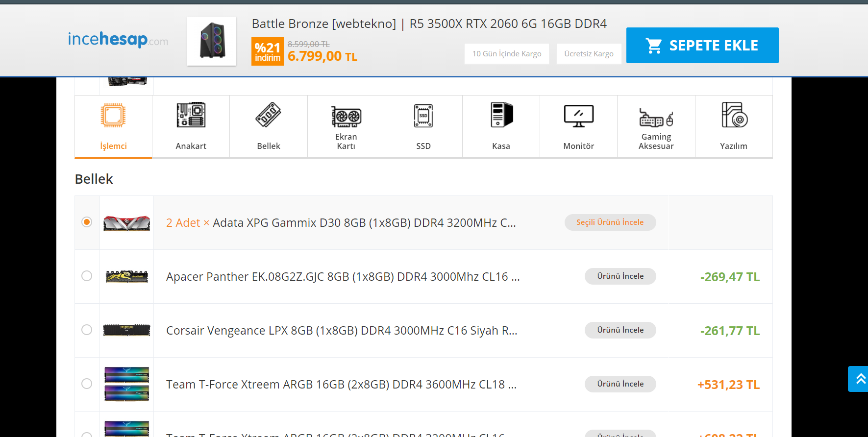Open the Team T-Force Xtreem 3600MHz thumbnail
Screen dimensions: 868x437
126,384
